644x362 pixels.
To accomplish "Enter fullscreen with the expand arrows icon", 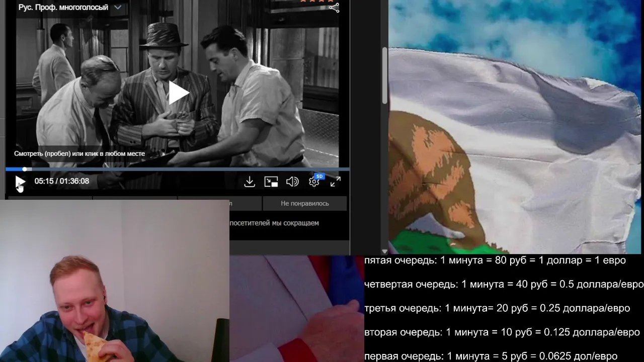I will (336, 182).
